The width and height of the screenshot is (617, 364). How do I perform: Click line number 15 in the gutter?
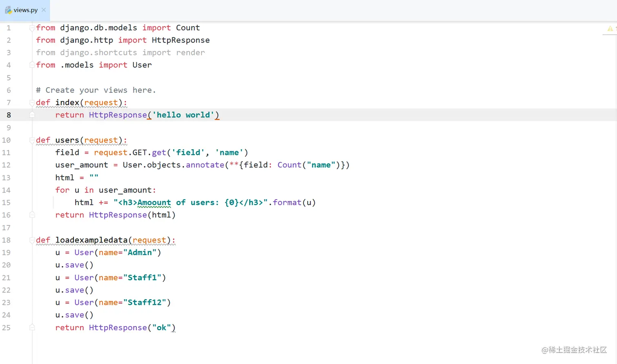point(6,203)
